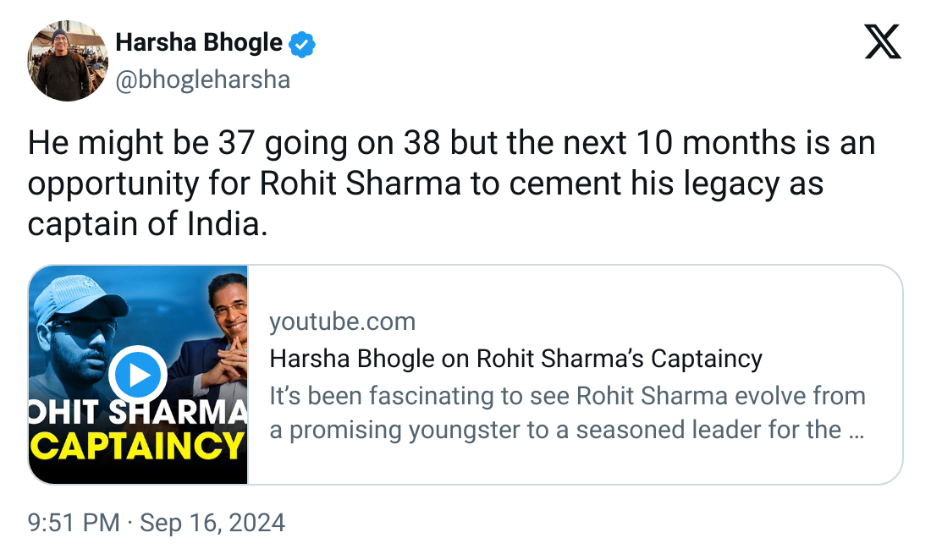
Task: Click the handle @bhogleharsha
Action: [x=203, y=80]
